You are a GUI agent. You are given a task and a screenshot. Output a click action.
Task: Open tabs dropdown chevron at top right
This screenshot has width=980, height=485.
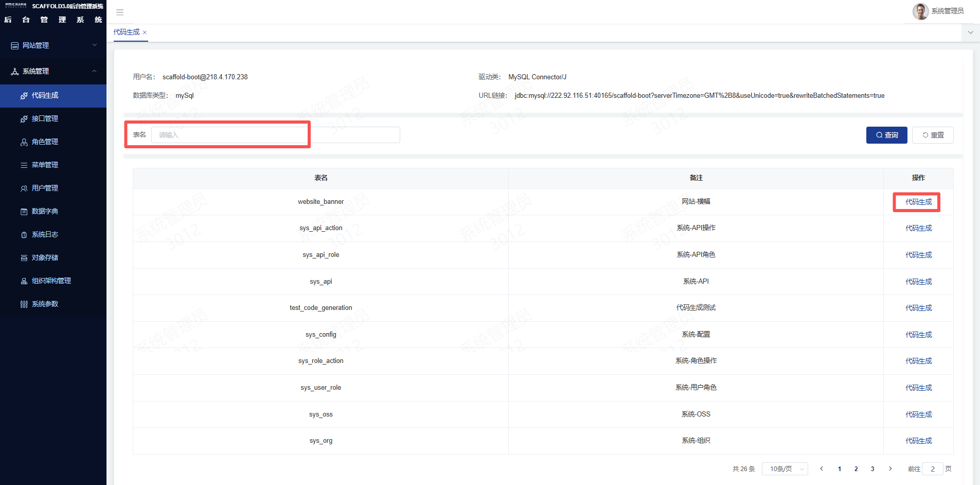point(970,32)
